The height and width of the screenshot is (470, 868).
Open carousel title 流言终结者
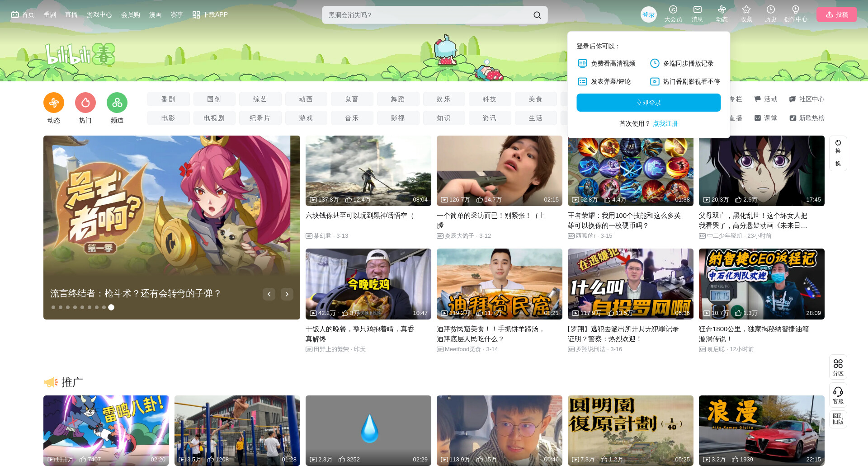point(136,294)
